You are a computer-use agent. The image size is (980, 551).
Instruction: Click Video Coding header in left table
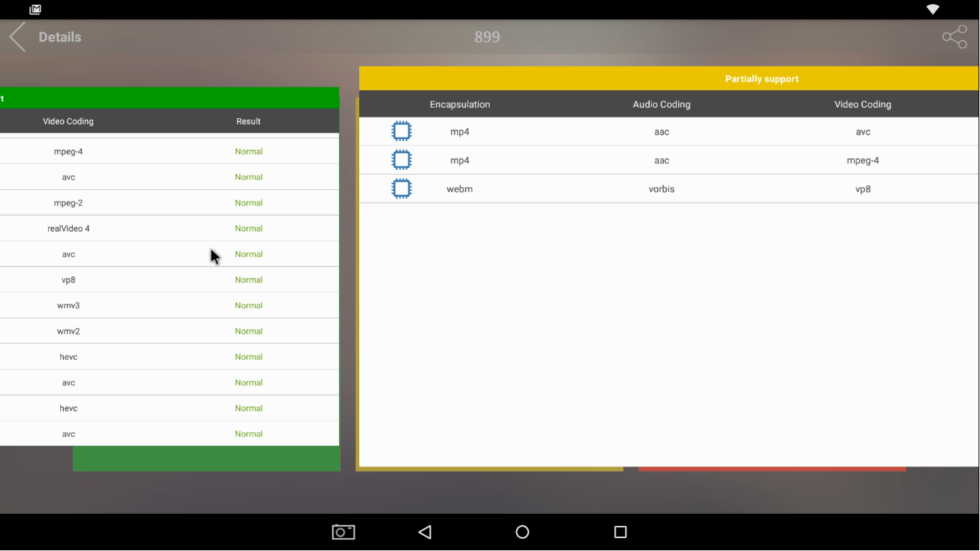pyautogui.click(x=68, y=121)
